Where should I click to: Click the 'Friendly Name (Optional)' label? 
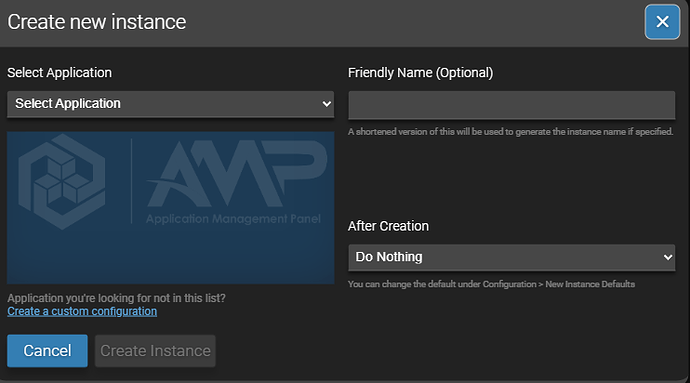(x=420, y=73)
